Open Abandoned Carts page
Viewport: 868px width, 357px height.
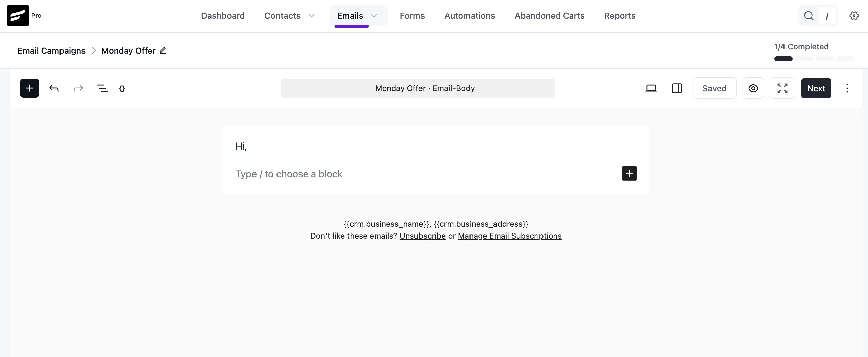[x=550, y=16]
